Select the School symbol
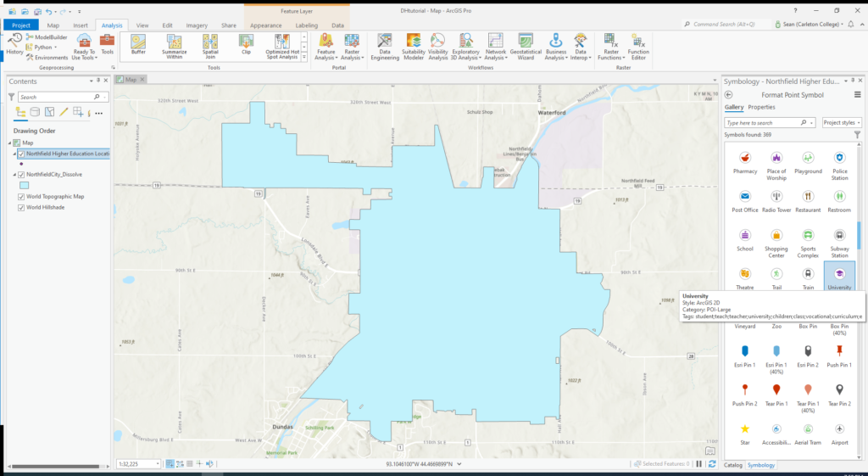Screen dimensions: 868x476 click(x=744, y=240)
